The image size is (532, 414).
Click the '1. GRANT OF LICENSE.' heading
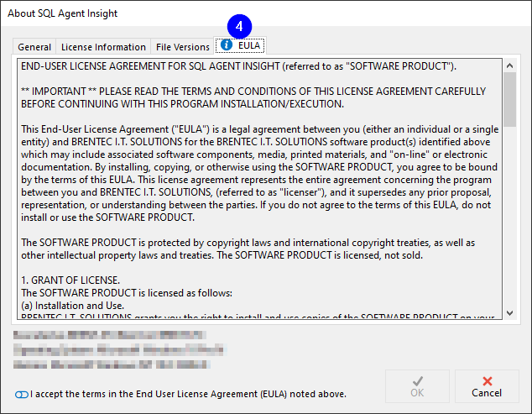pos(70,280)
